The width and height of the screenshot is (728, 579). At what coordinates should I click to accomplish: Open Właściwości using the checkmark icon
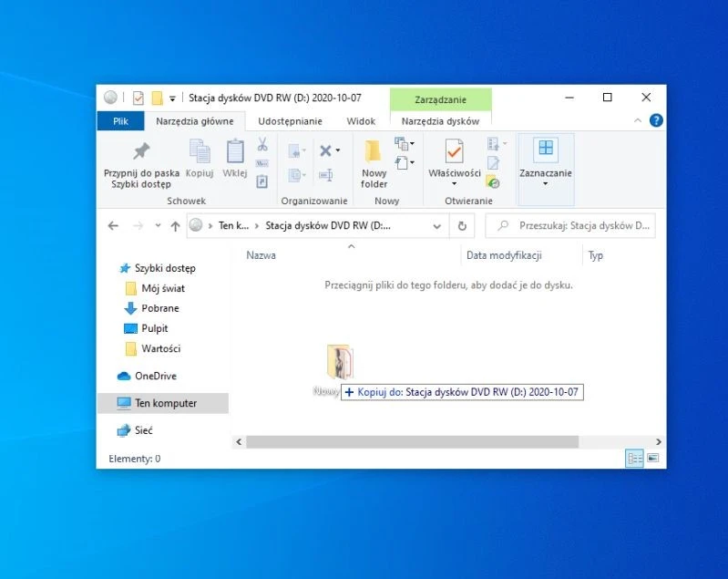pyautogui.click(x=454, y=151)
